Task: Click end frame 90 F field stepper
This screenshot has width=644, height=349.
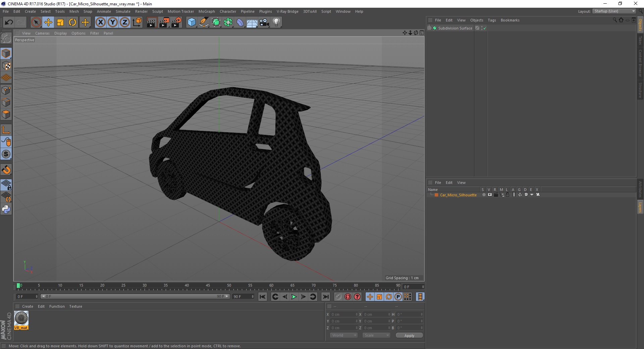Action: [253, 297]
